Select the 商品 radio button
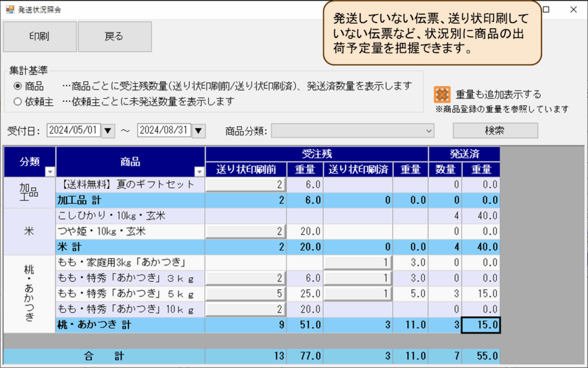The width and height of the screenshot is (588, 368). click(18, 86)
